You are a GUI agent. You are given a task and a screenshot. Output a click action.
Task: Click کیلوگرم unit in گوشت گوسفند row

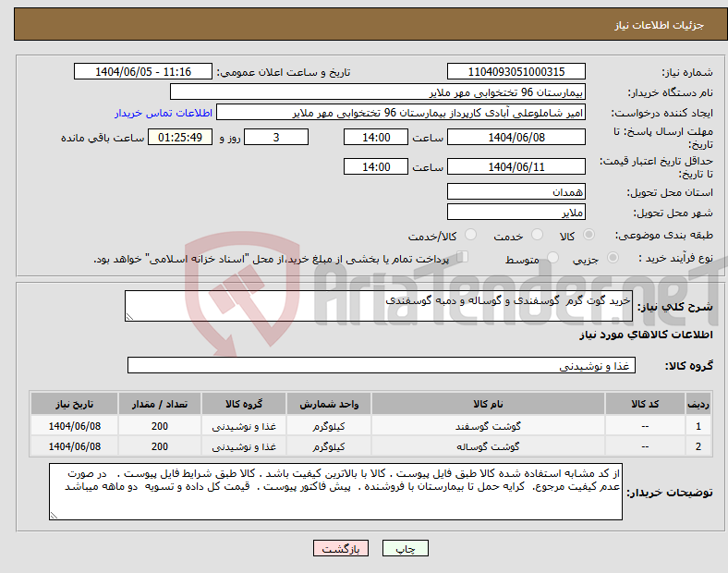[x=329, y=426]
